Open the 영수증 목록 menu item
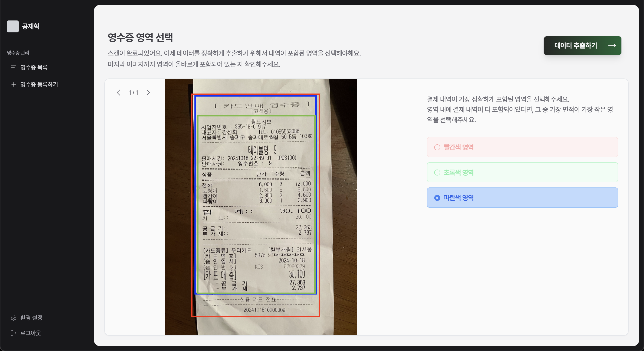Screen dimensions: 644x351 pyautogui.click(x=34, y=67)
